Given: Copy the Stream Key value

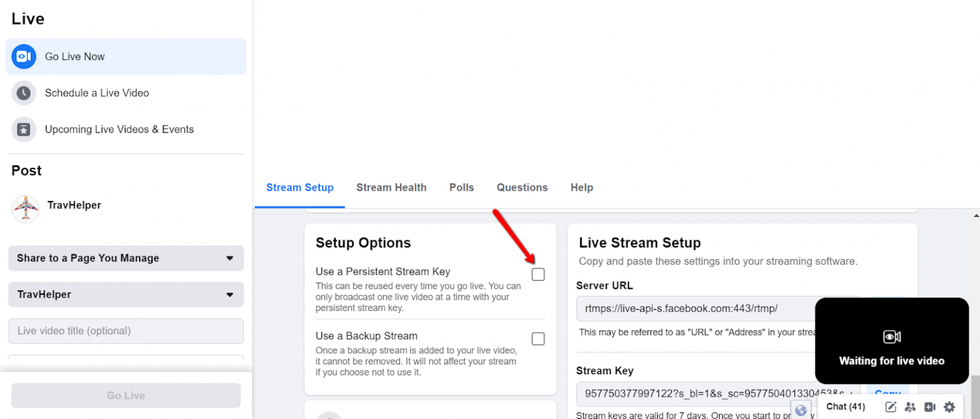Looking at the screenshot, I should tap(887, 393).
